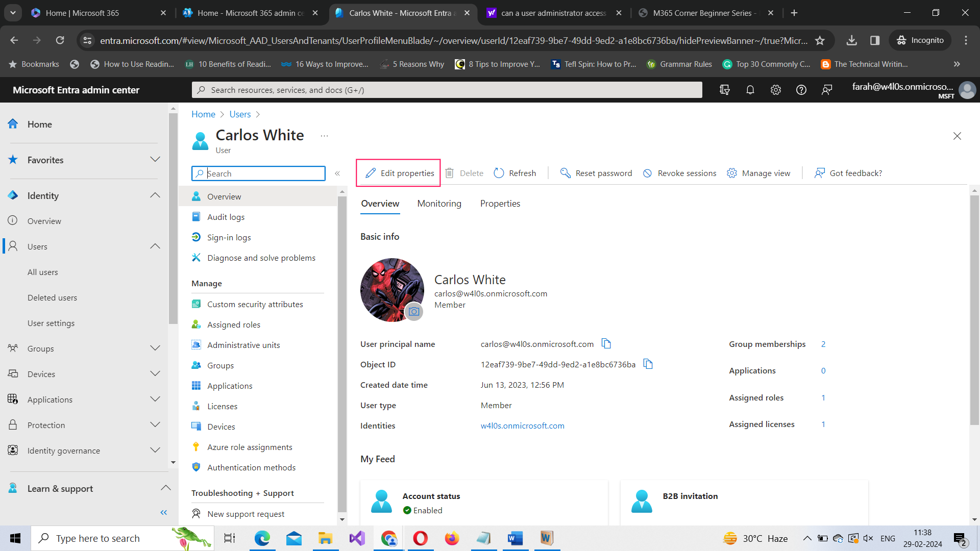This screenshot has height=551, width=980.
Task: Open the Outlook mail app from the taskbar
Action: 294,538
